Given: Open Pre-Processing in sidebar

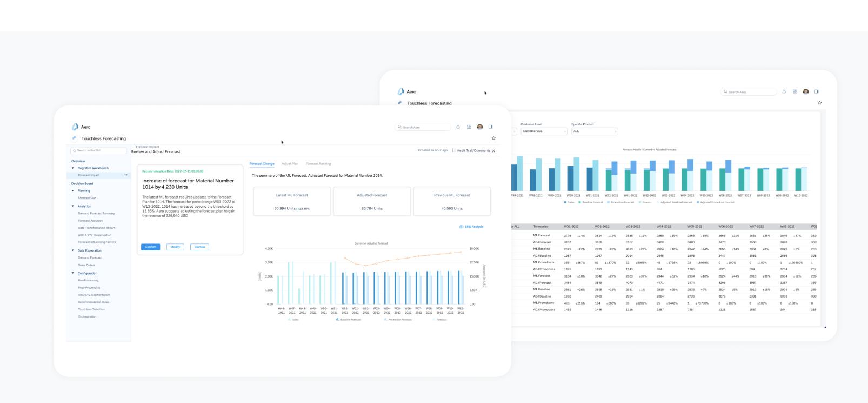Looking at the screenshot, I should tap(88, 280).
